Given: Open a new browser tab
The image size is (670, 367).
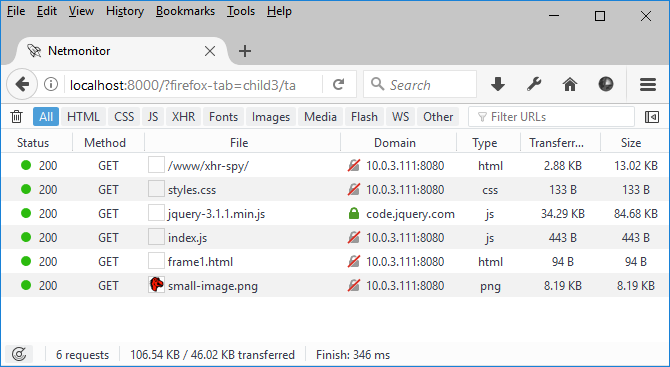Looking at the screenshot, I should pyautogui.click(x=245, y=51).
